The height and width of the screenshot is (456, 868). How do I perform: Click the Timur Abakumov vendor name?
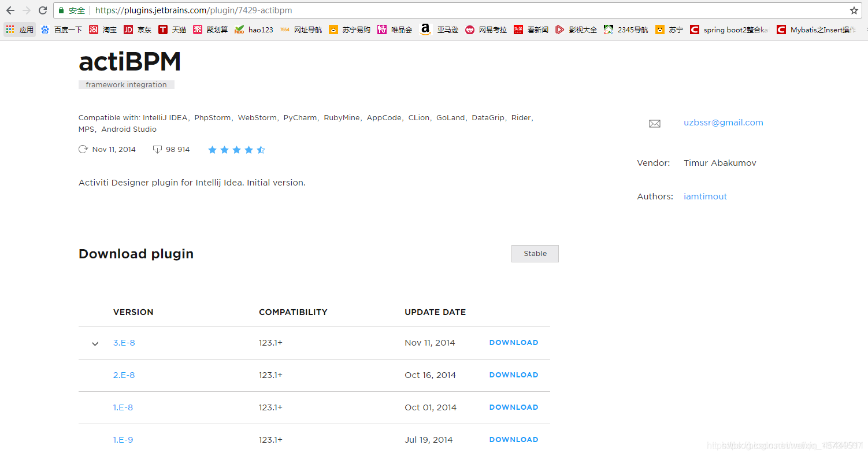pyautogui.click(x=720, y=163)
